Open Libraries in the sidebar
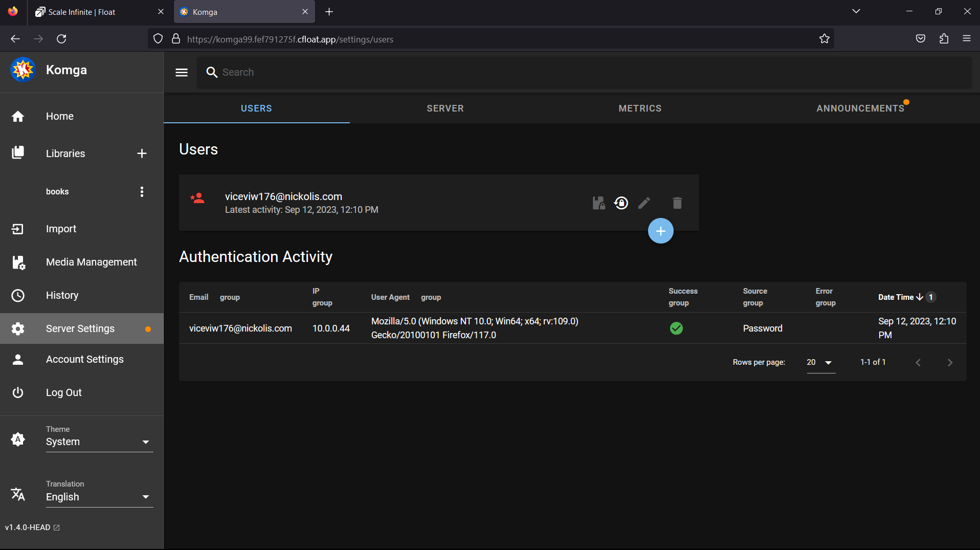980x550 pixels. [65, 153]
